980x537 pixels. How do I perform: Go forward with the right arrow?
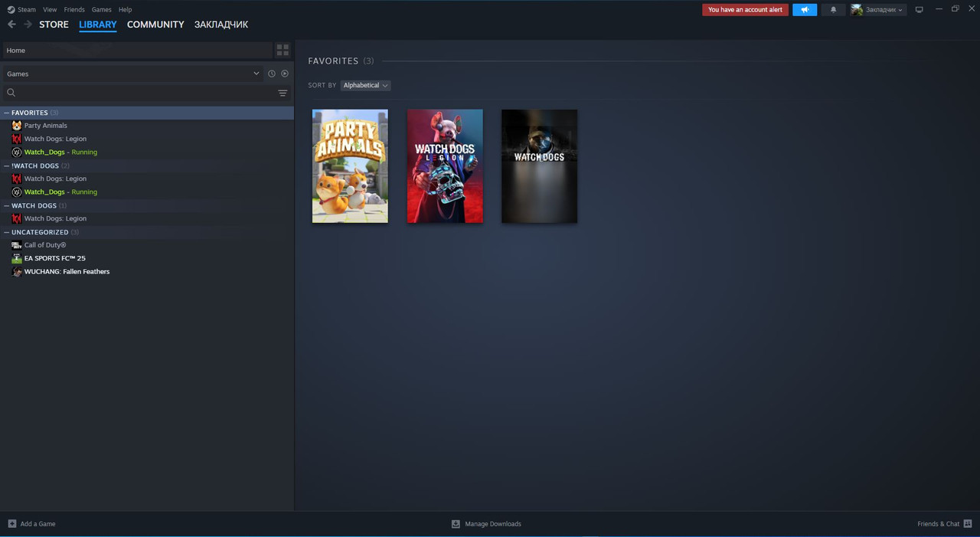(x=28, y=25)
